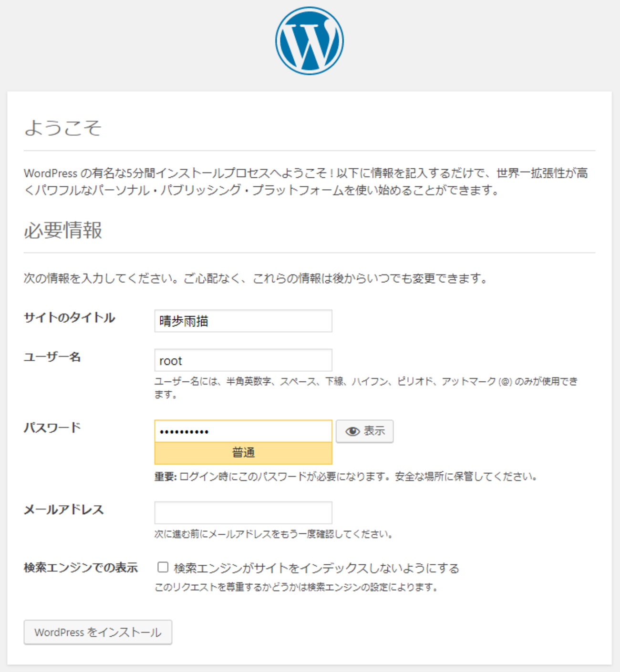
Task: Click the ようこそ heading
Action: pos(63,128)
